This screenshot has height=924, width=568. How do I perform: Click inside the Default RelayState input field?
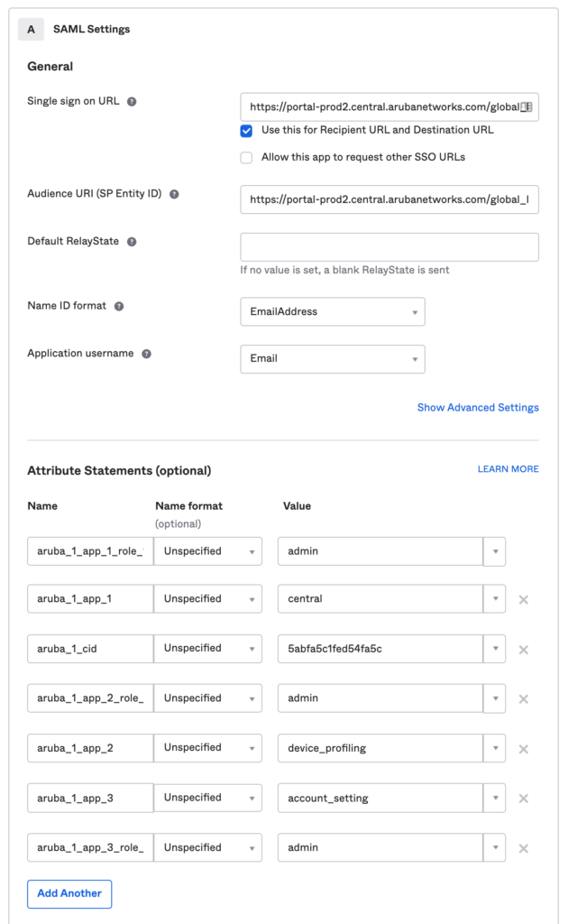[389, 246]
